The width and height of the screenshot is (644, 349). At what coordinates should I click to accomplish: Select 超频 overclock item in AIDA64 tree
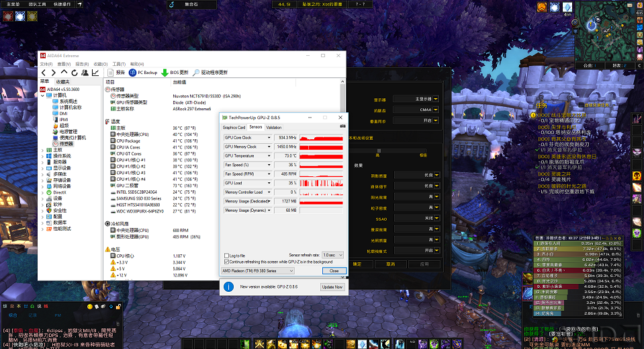click(x=60, y=125)
